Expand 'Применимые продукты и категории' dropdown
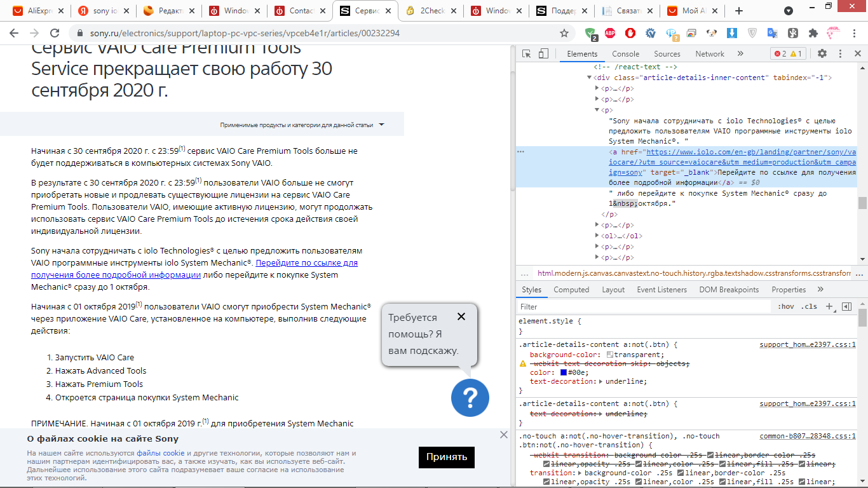Image resolution: width=868 pixels, height=488 pixels. (x=302, y=125)
